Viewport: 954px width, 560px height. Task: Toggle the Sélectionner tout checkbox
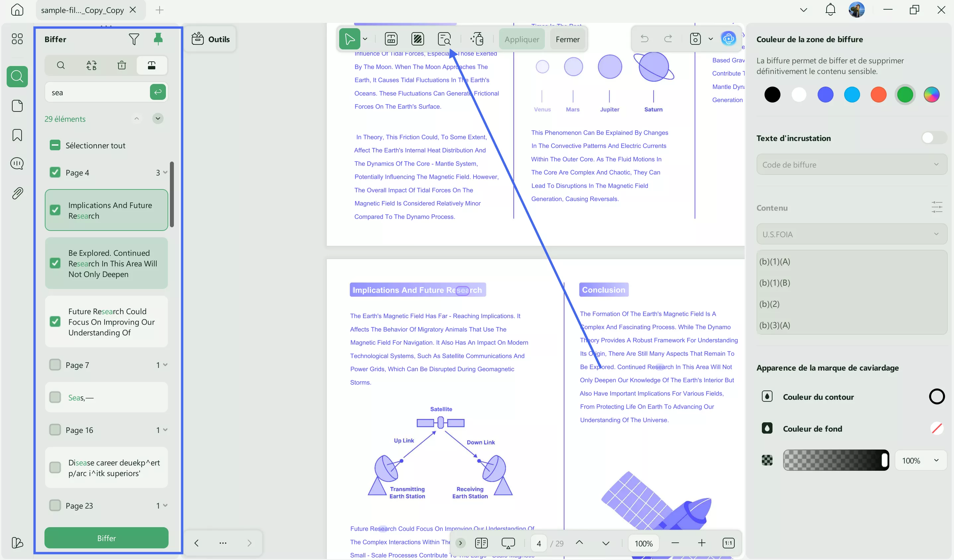(x=55, y=145)
